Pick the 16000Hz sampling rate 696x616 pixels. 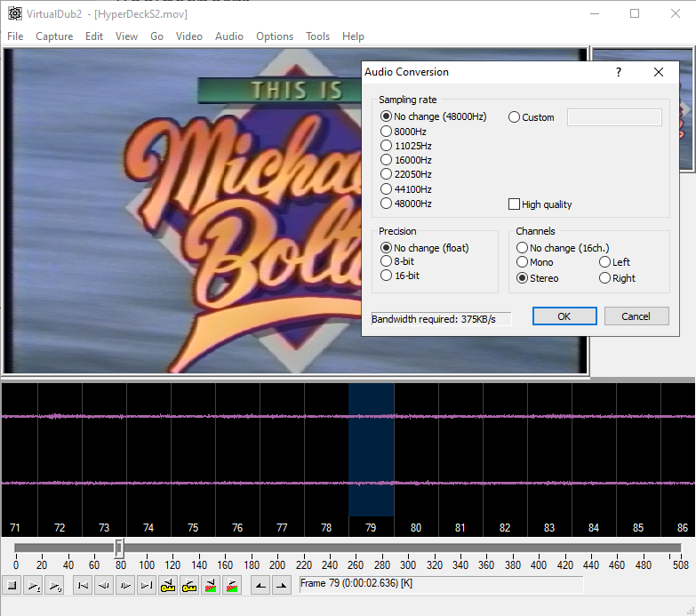point(406,160)
